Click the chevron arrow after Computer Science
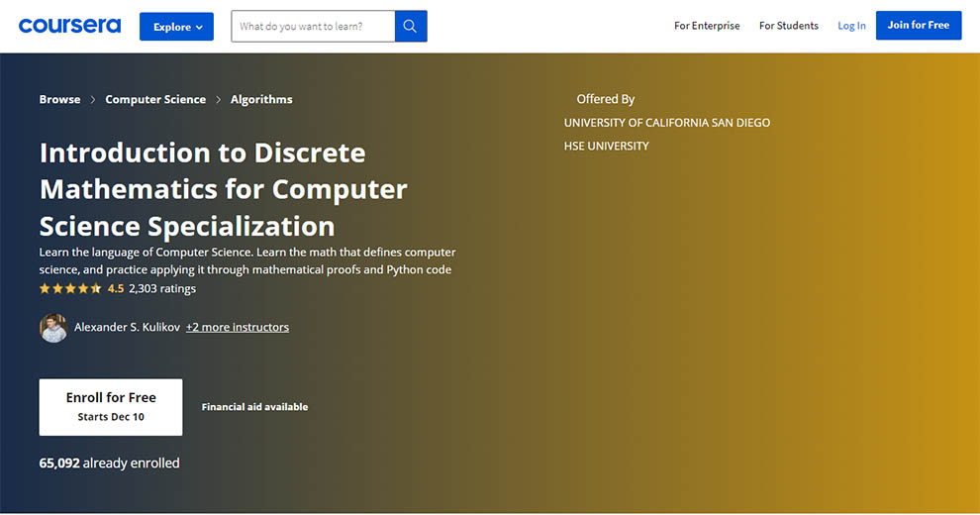 click(219, 100)
